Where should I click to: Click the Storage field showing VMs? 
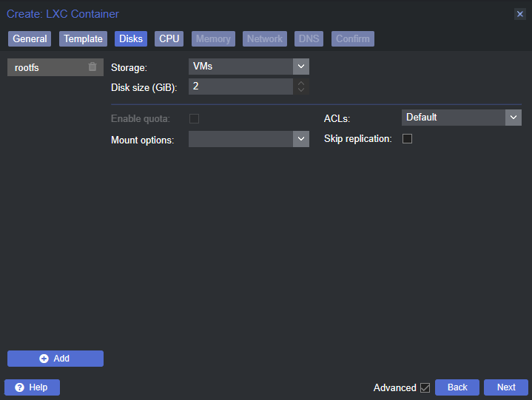(x=241, y=67)
